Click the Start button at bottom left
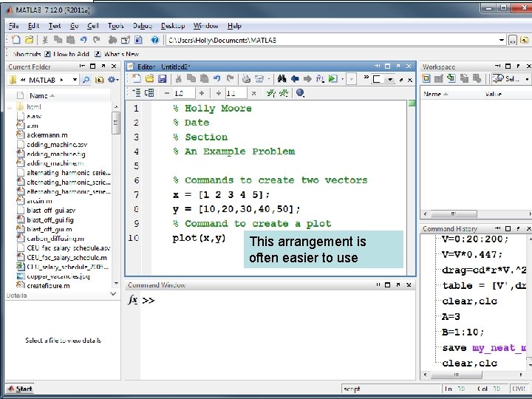 (x=21, y=389)
